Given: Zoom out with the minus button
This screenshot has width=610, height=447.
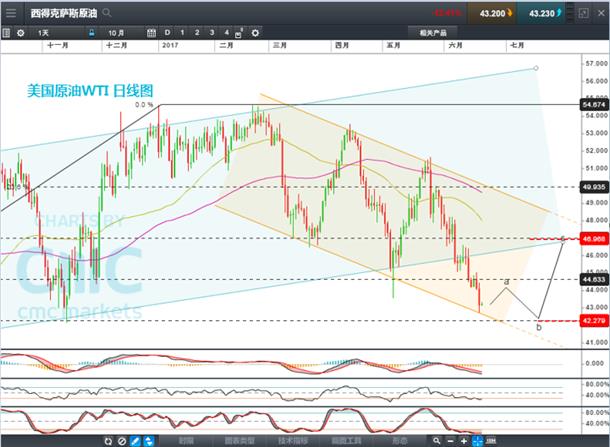Looking at the screenshot, I should coord(450,441).
